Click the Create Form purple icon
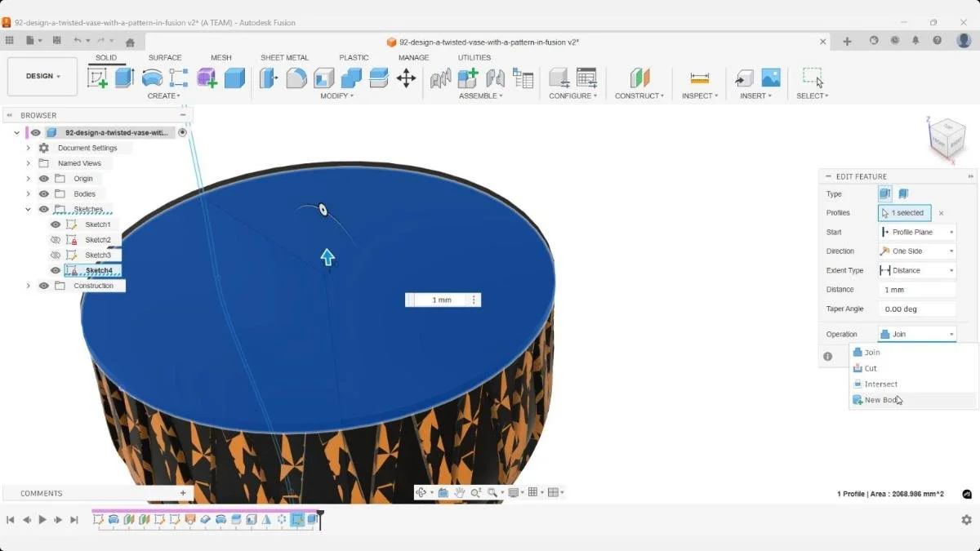 click(x=207, y=78)
